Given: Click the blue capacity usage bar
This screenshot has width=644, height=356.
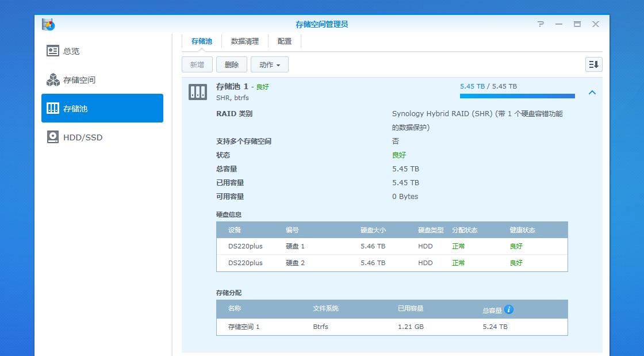Looking at the screenshot, I should [x=516, y=95].
